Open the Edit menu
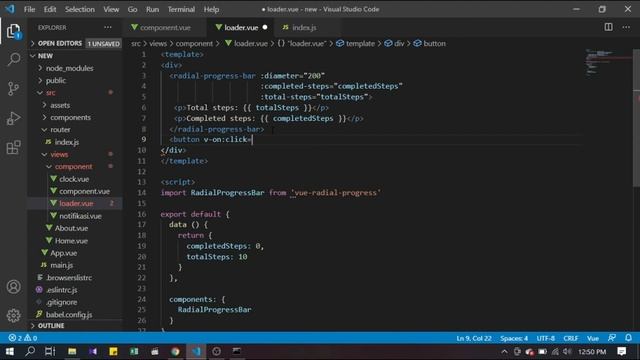640x360 pixels. 50,9
